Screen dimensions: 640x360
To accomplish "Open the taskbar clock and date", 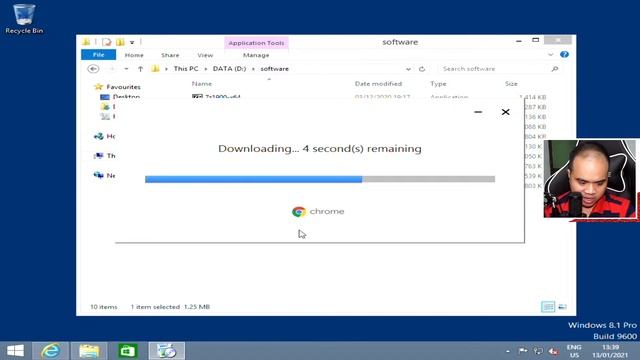I will pos(610,351).
